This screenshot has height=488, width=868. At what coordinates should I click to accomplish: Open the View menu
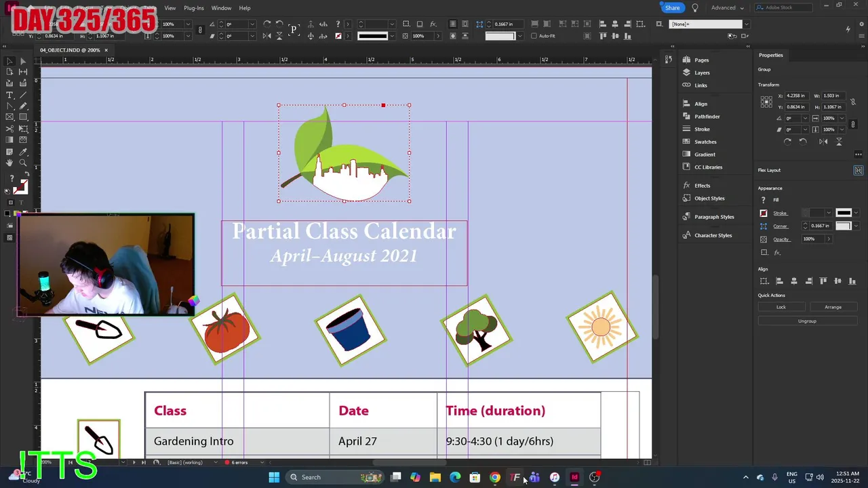pyautogui.click(x=170, y=8)
